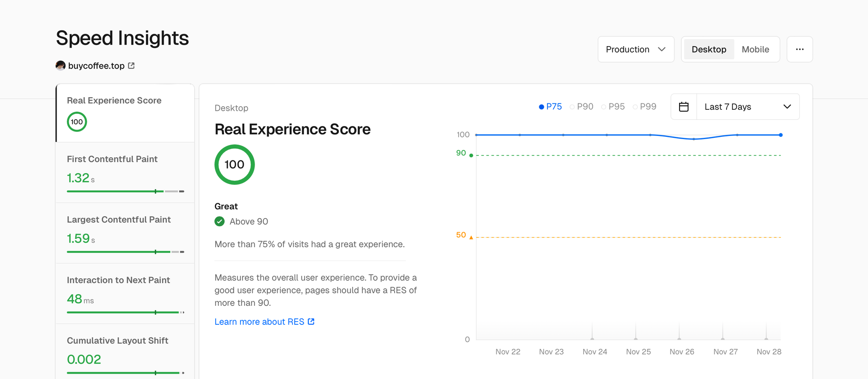The image size is (868, 379).
Task: Select the P95 percentile option
Action: (x=613, y=107)
